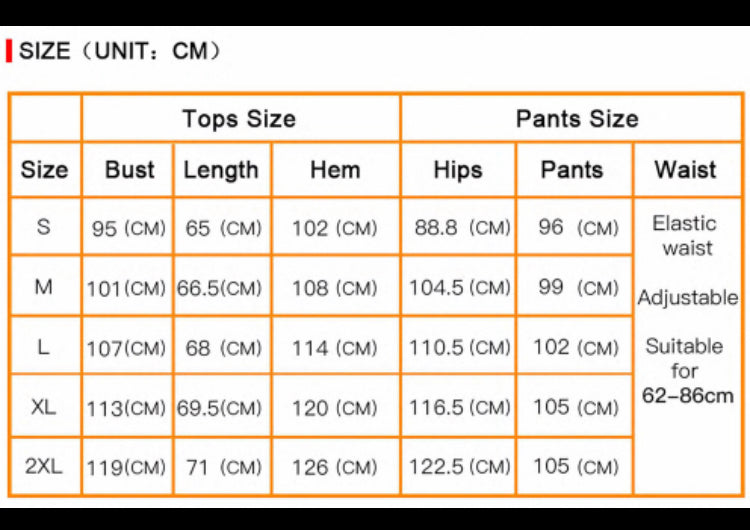Click the 99 (CM) pants cell

[x=578, y=288]
